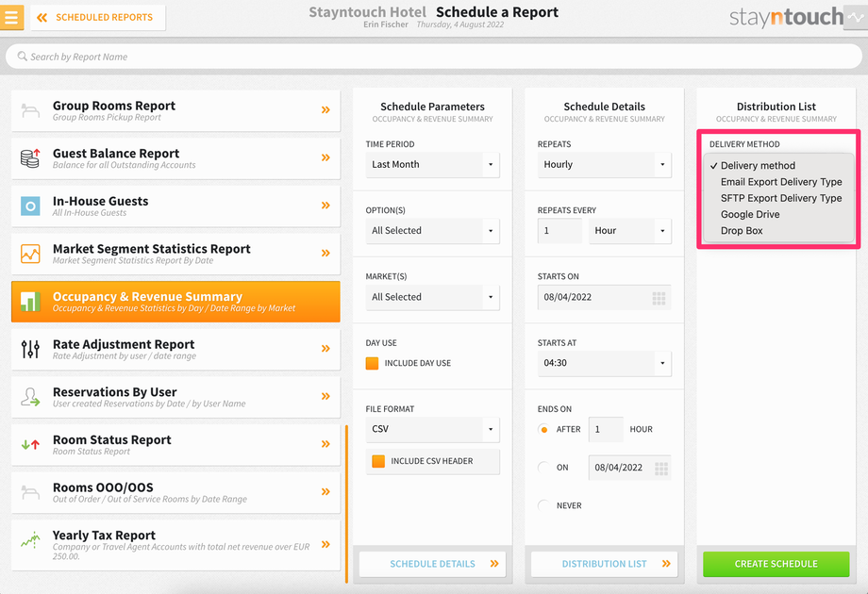Click the Yearly Tax Report graph icon
The width and height of the screenshot is (868, 594).
pyautogui.click(x=30, y=540)
